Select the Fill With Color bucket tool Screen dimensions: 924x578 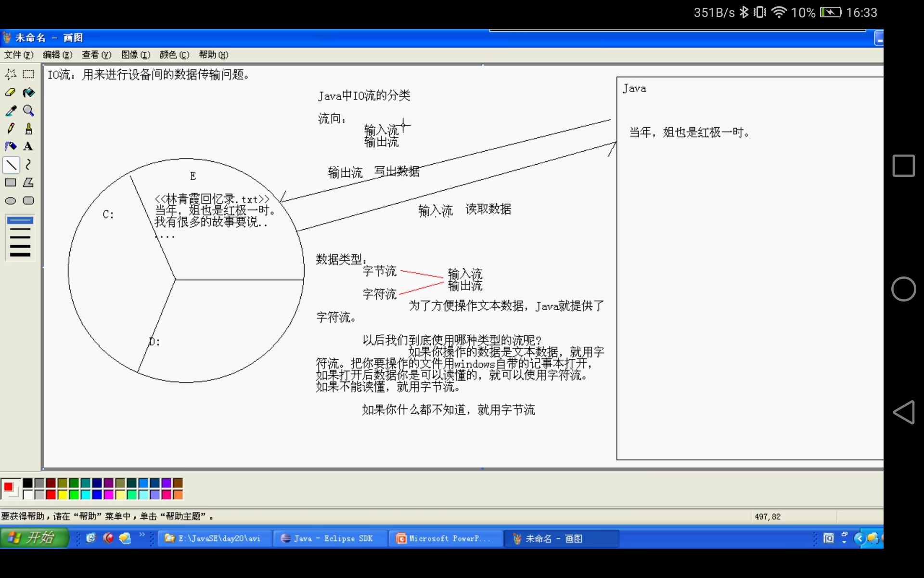(x=28, y=92)
